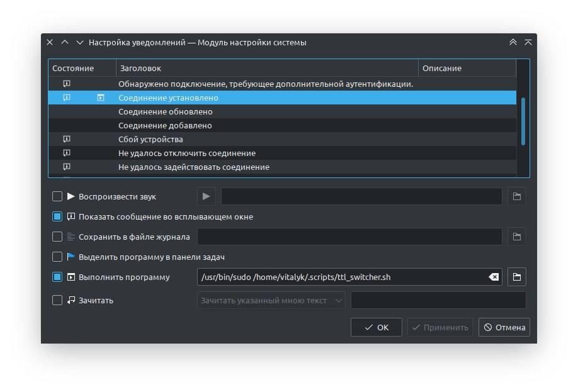Viewport: 578px width, 392px height.
Task: Sort by the 'Заголовок' column header
Action: (267, 68)
